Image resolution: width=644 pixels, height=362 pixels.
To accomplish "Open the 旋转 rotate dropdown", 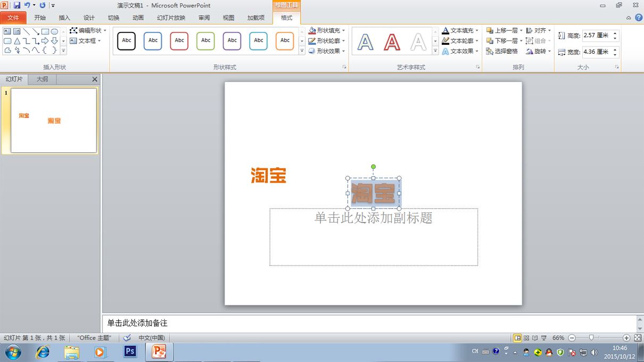I will pyautogui.click(x=539, y=51).
